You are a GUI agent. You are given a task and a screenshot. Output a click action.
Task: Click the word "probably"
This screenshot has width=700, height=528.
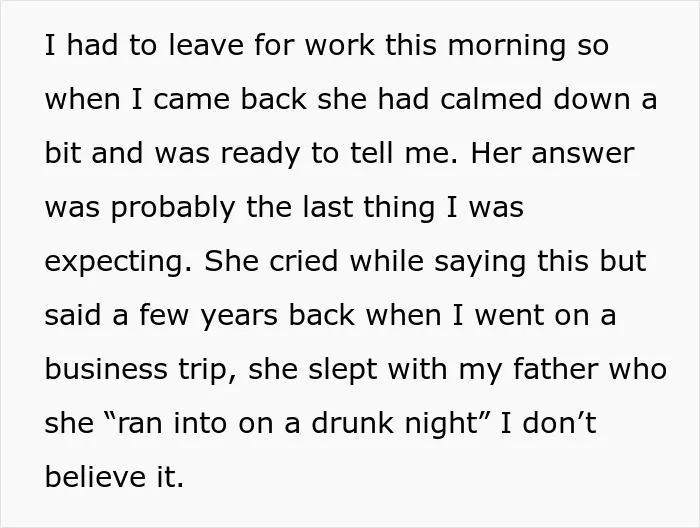pyautogui.click(x=173, y=209)
